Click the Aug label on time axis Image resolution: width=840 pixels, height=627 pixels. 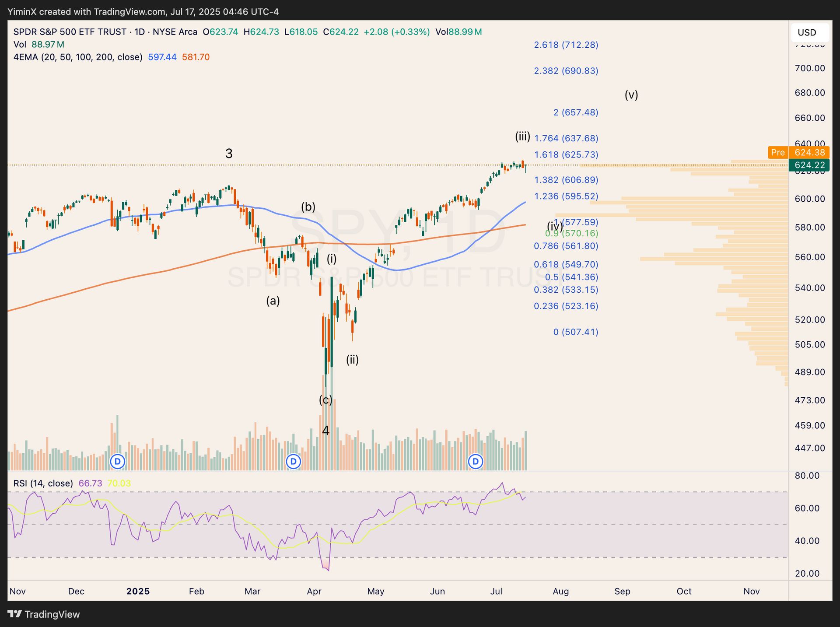561,592
